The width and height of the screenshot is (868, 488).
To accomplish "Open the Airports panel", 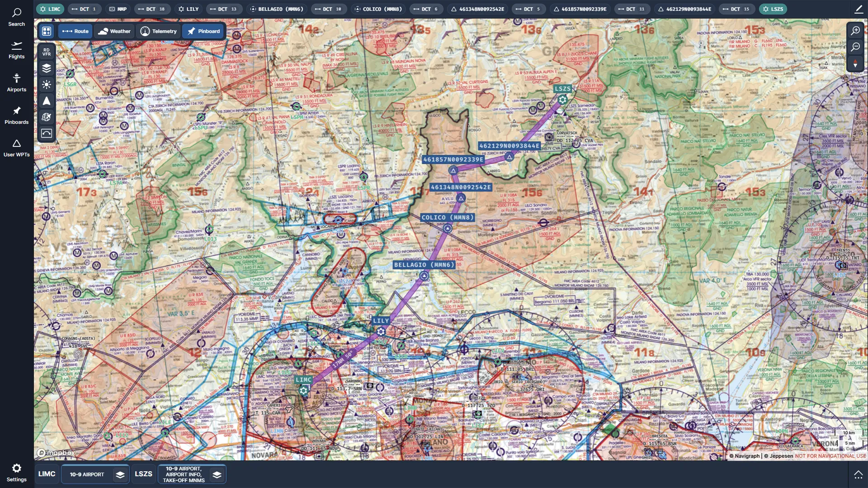I will [16, 82].
